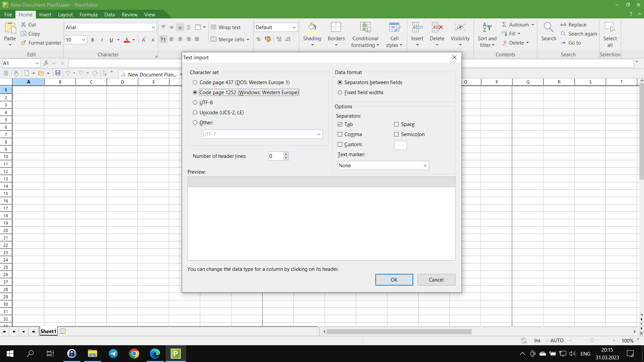This screenshot has width=644, height=362.
Task: Click the Search magnifier icon
Action: (x=548, y=28)
